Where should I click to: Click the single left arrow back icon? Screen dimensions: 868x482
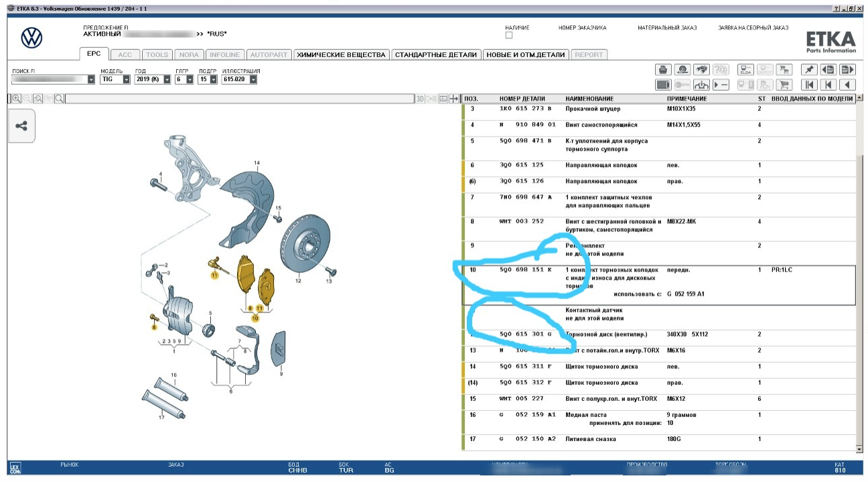(x=848, y=84)
